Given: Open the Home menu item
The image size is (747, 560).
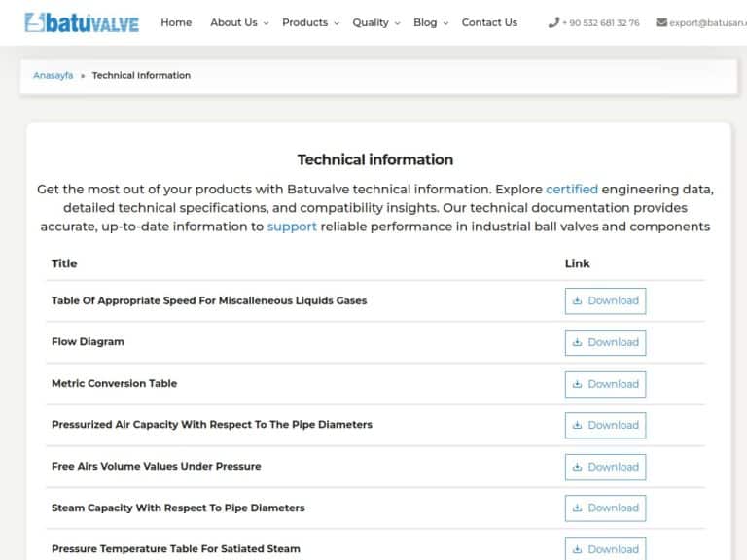Looking at the screenshot, I should (x=176, y=22).
